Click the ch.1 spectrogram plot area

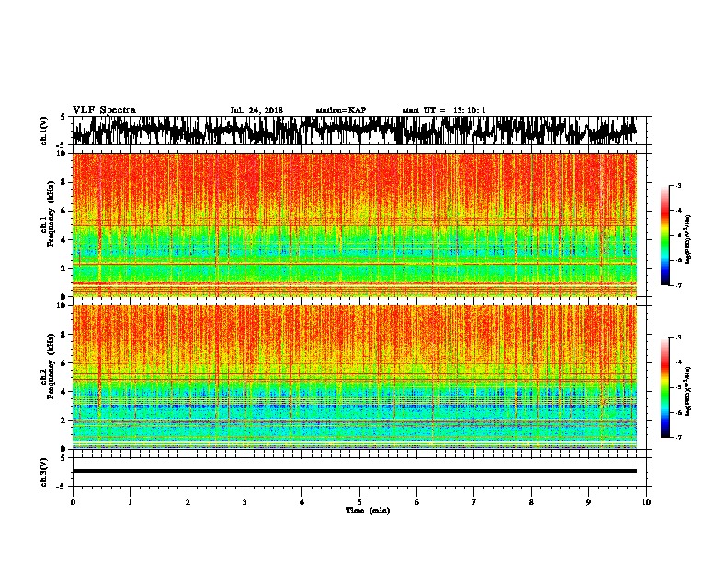tap(355, 224)
